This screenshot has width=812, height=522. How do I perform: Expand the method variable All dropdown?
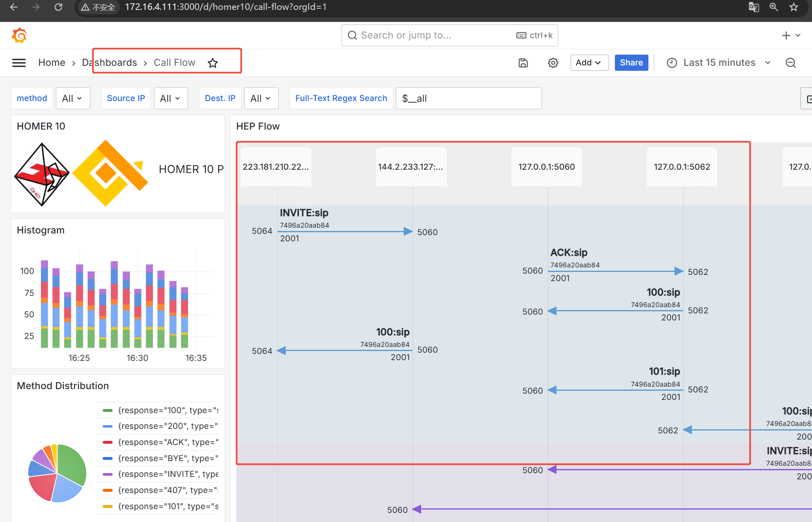tap(73, 99)
